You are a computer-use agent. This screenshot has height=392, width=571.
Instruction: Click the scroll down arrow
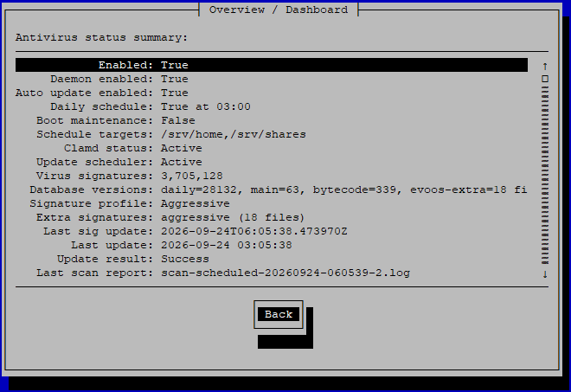(545, 274)
